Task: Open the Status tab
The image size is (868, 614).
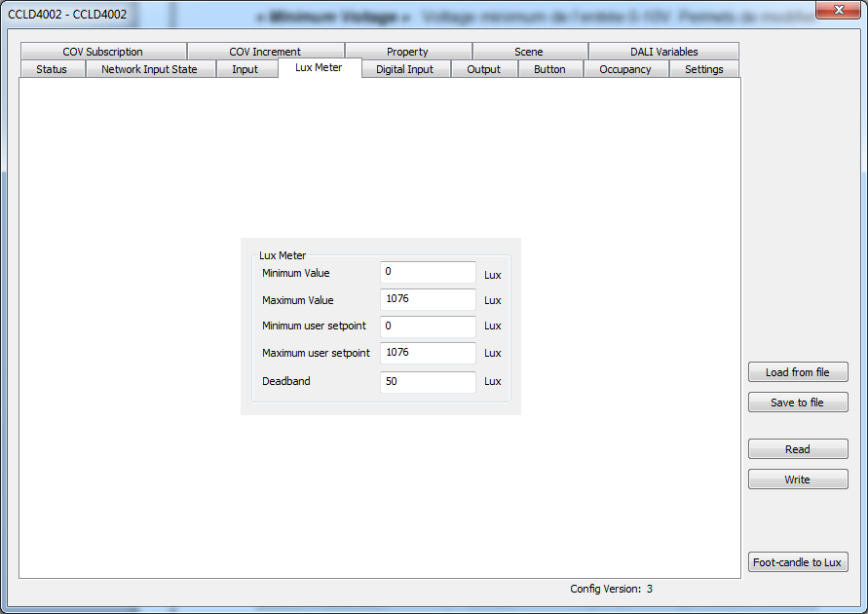Action: click(x=53, y=69)
